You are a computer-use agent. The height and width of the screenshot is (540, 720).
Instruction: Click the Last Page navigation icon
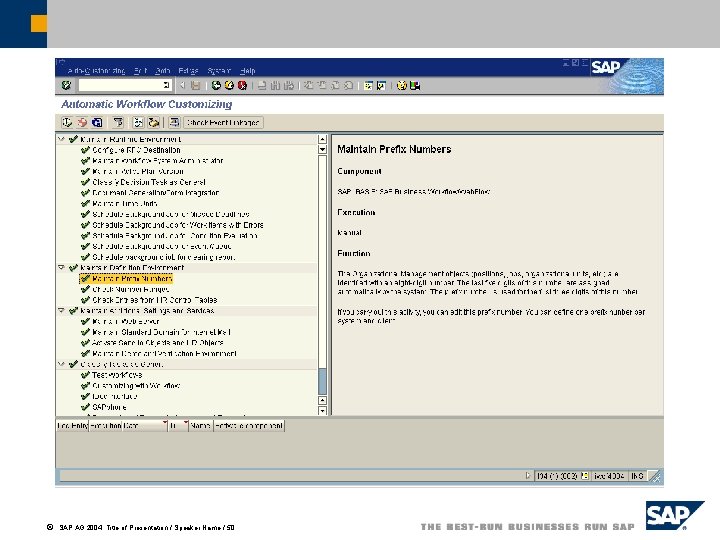[349, 85]
